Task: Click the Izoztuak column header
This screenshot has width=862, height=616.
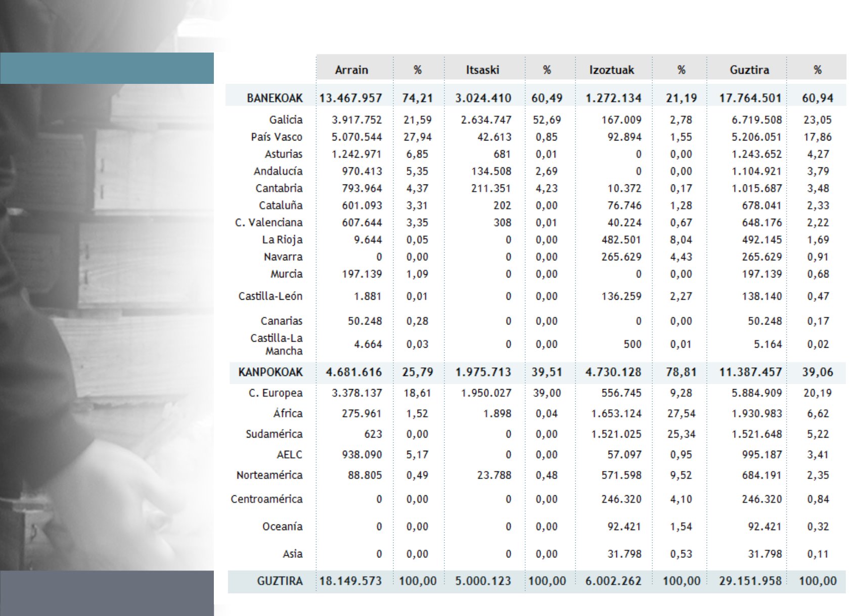Action: pyautogui.click(x=611, y=70)
